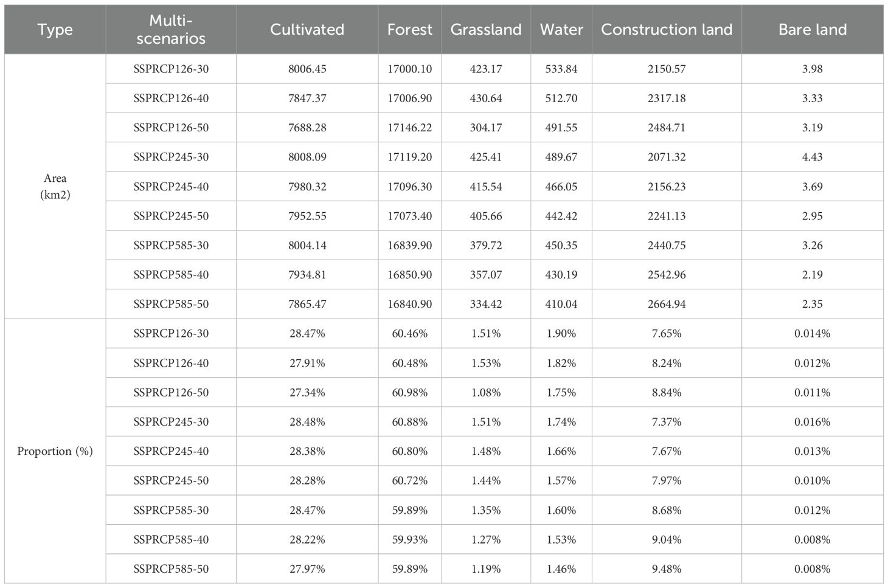Select the bare land proportion 0.016%
This screenshot has height=588, width=888.
point(812,422)
